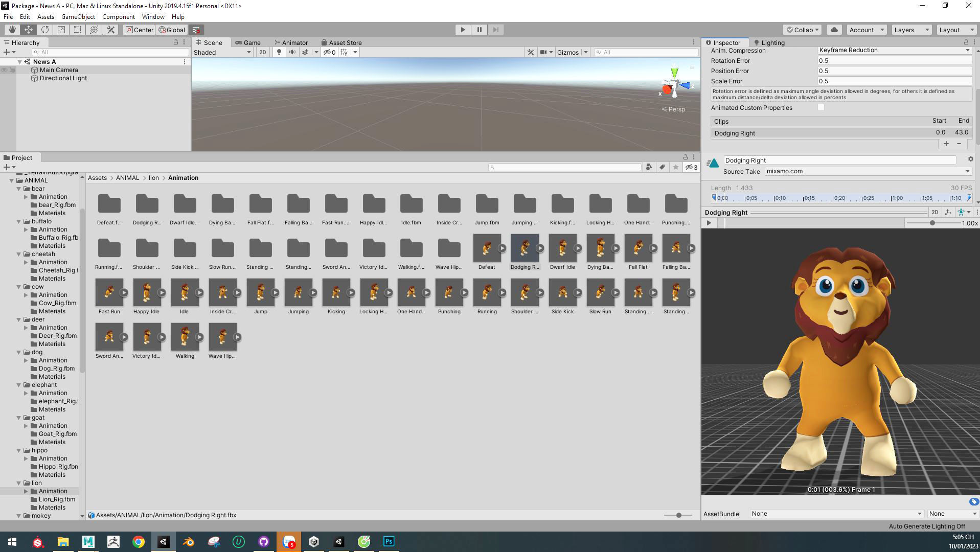Toggle scene audio speaker icon
The image size is (980, 552).
point(292,52)
